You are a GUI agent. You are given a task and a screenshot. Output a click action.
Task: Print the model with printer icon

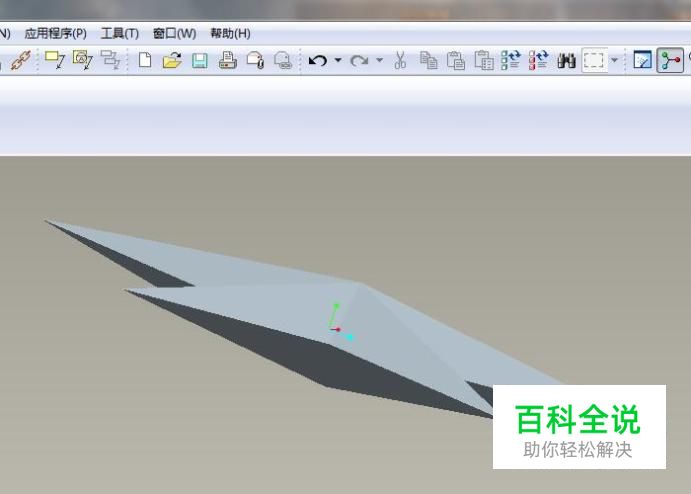pos(227,60)
